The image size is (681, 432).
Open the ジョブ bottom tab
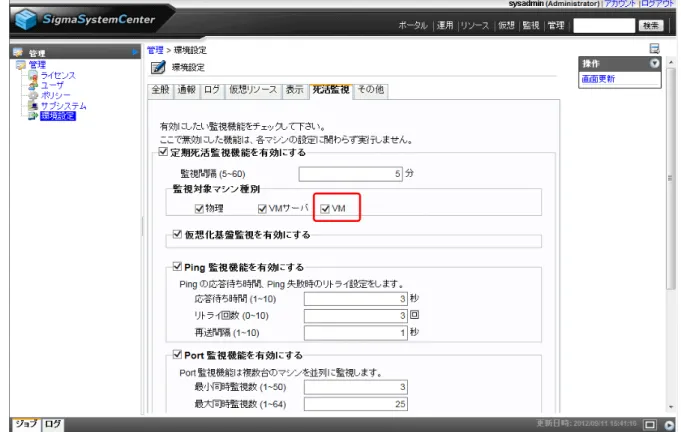(x=26, y=424)
